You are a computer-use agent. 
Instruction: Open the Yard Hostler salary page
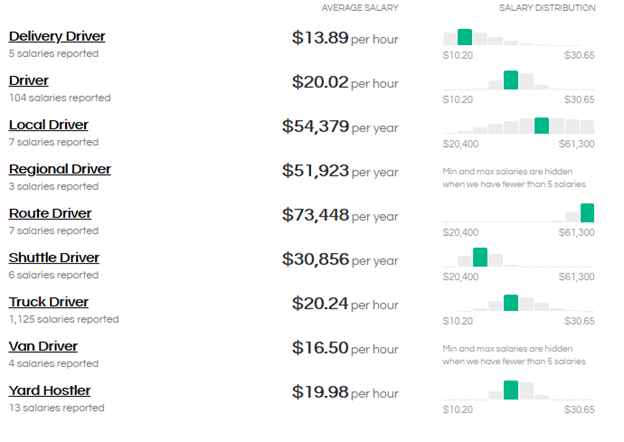49,390
